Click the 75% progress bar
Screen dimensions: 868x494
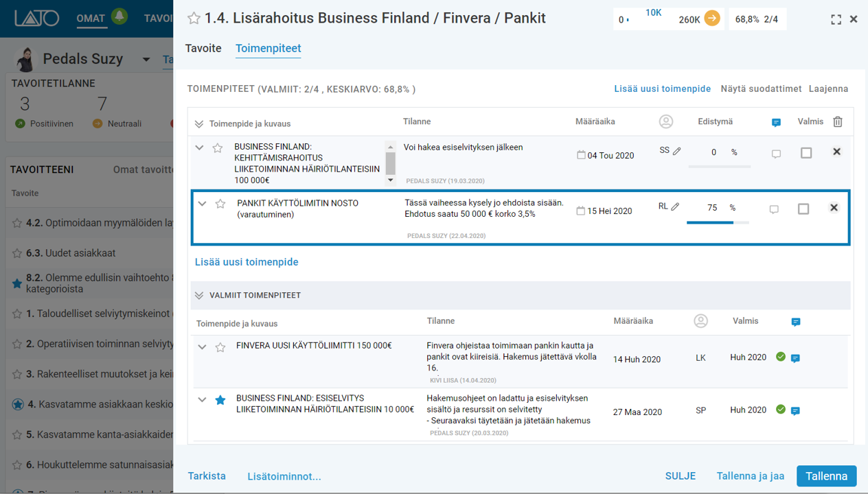[x=718, y=222]
